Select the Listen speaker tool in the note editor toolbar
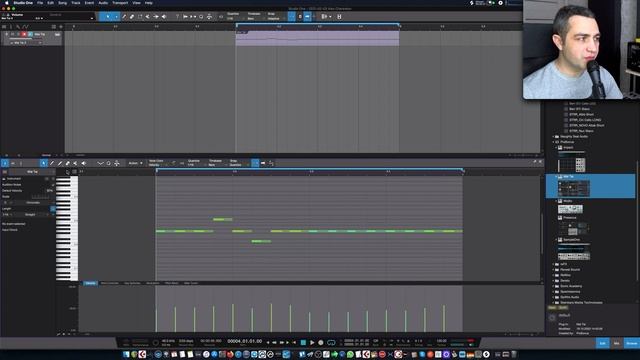 coord(83,163)
